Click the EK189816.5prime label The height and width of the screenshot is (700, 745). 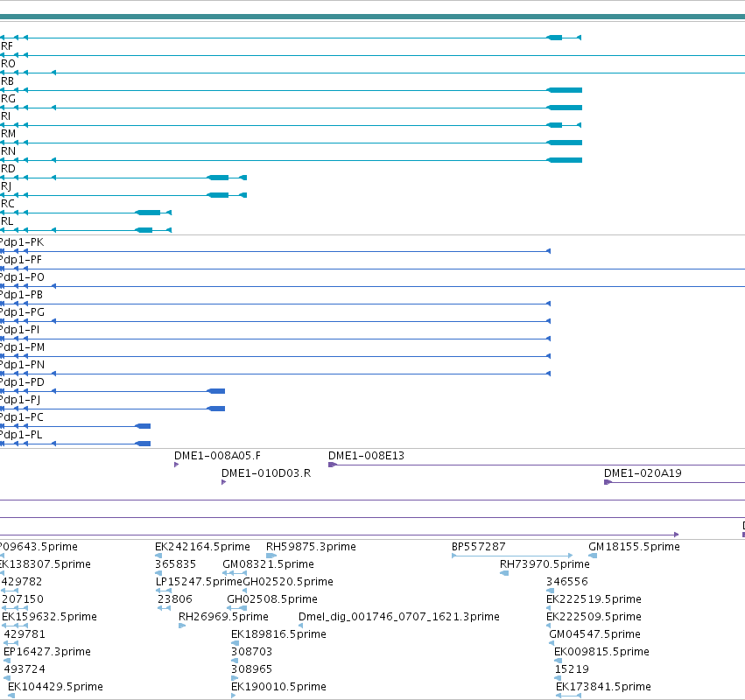(278, 634)
